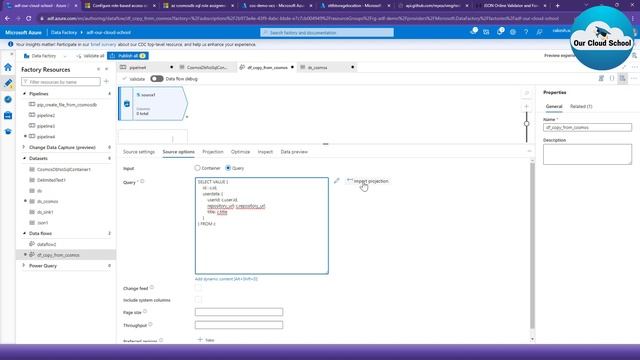Screen dimensions: 640x360
Task: Switch to the Source settings tab
Action: tap(139, 152)
